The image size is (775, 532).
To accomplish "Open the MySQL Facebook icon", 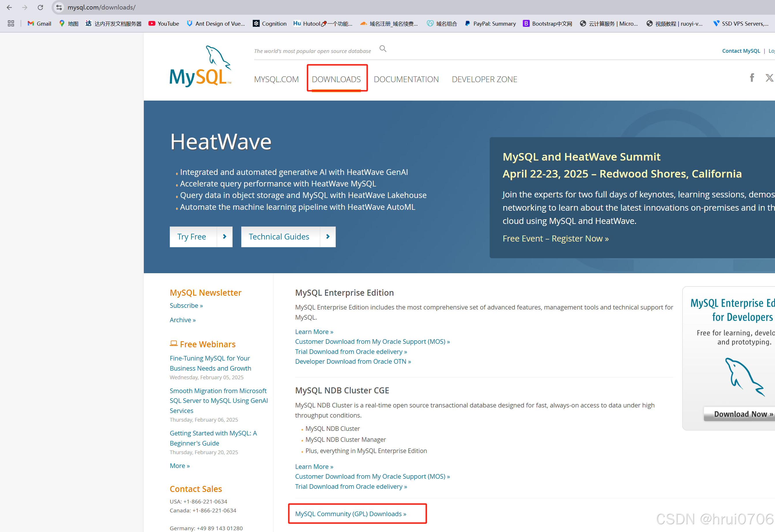I will [752, 78].
